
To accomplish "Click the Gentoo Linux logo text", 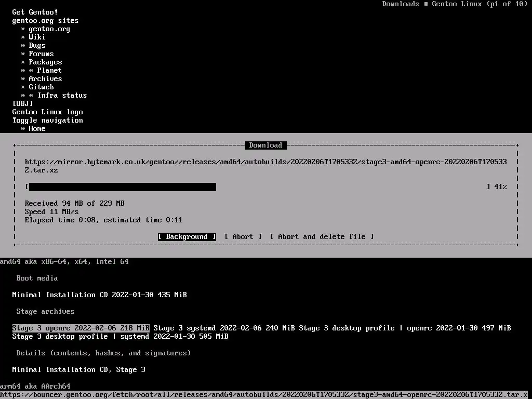I will 47,112.
